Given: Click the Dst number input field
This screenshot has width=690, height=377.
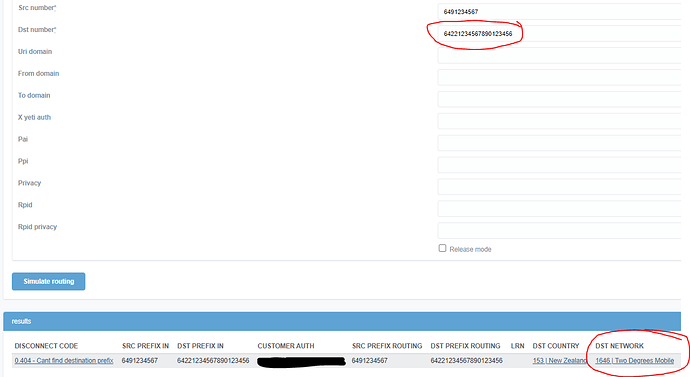Looking at the screenshot, I should 559,33.
